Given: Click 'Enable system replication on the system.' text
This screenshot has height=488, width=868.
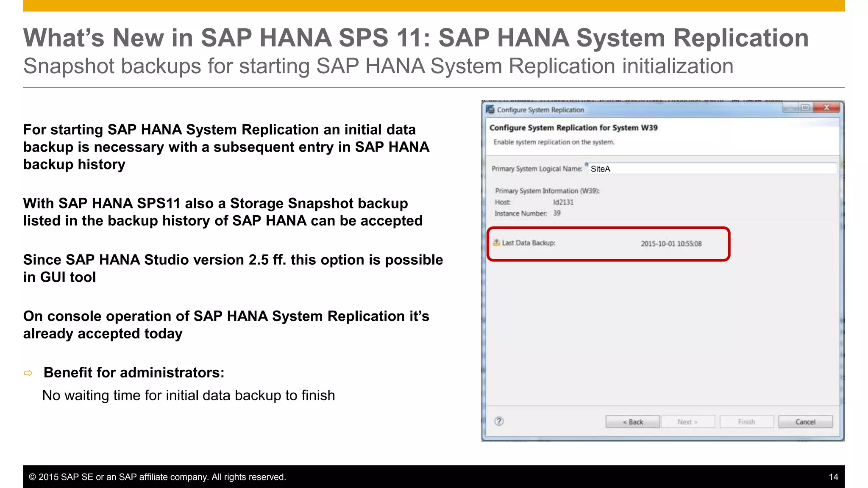Looking at the screenshot, I should pos(554,142).
